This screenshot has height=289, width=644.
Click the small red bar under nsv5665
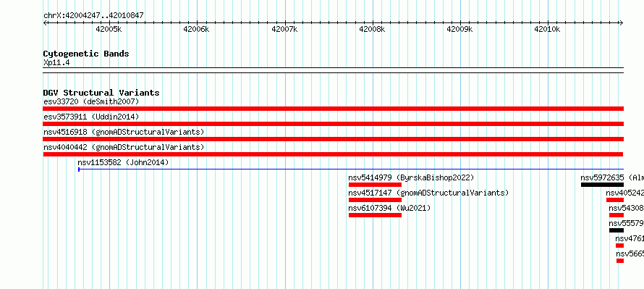click(620, 261)
